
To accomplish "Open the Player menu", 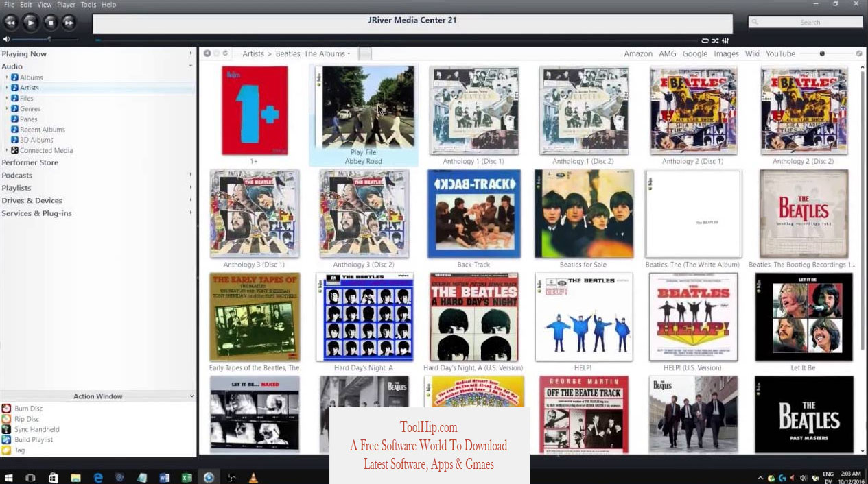I will click(67, 5).
